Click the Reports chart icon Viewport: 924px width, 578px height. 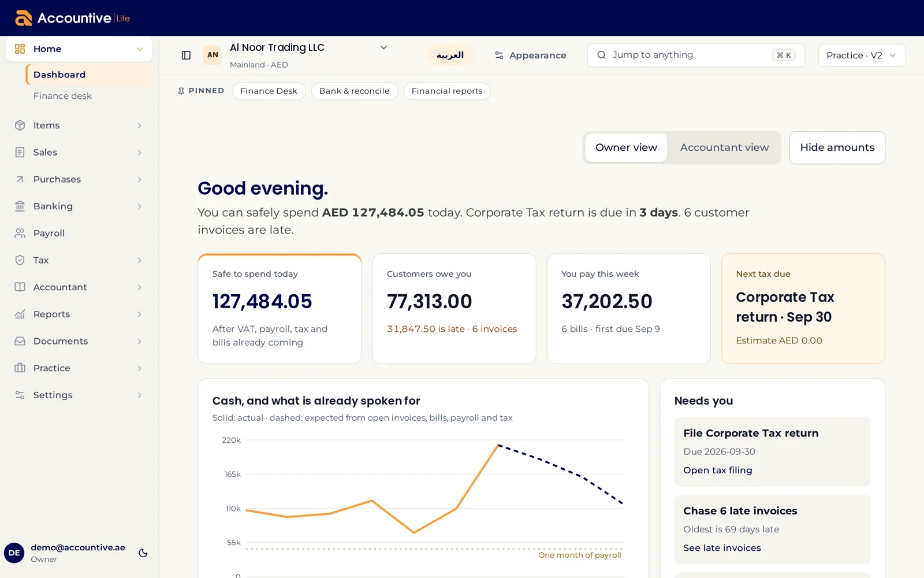click(20, 314)
